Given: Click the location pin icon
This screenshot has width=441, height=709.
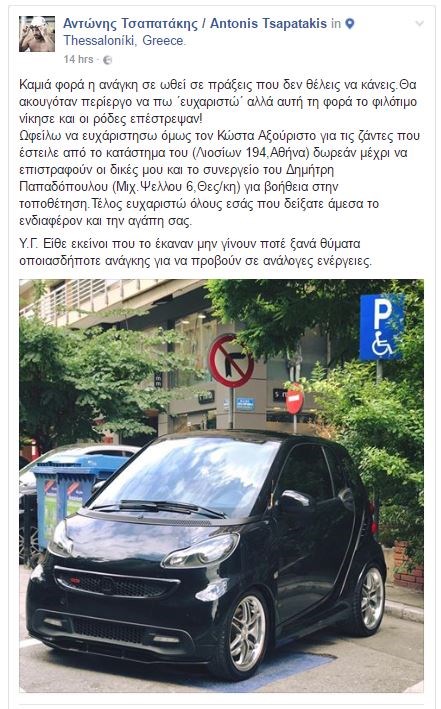Looking at the screenshot, I should [x=350, y=24].
